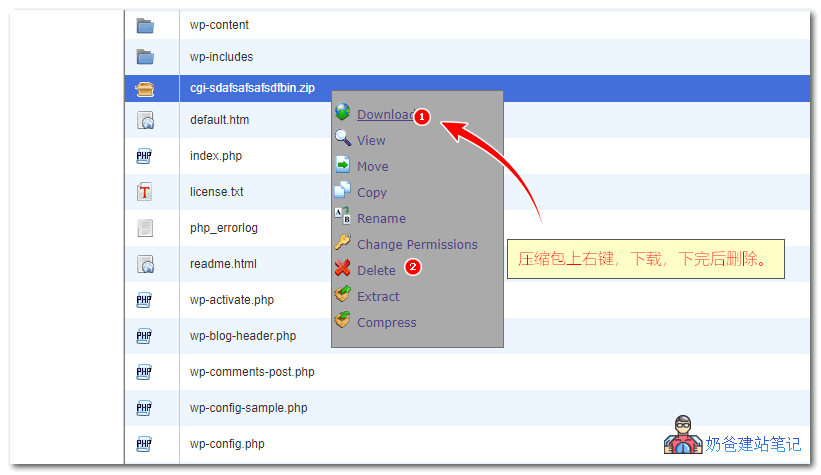Click the red X Delete icon

[x=343, y=269]
